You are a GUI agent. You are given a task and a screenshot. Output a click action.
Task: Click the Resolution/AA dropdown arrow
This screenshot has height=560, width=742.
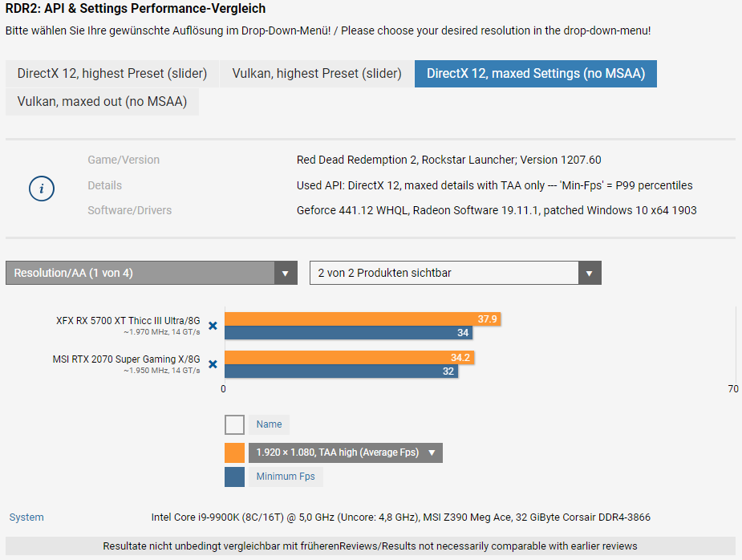286,273
